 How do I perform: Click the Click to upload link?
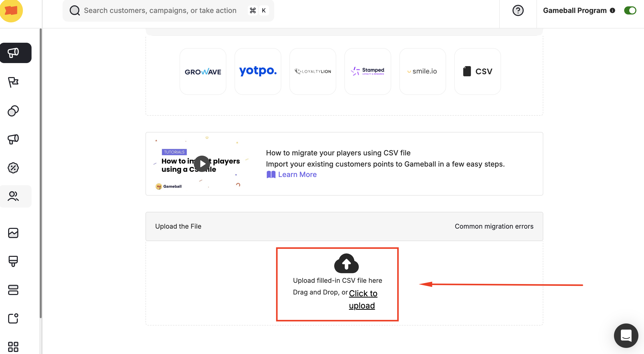click(363, 299)
